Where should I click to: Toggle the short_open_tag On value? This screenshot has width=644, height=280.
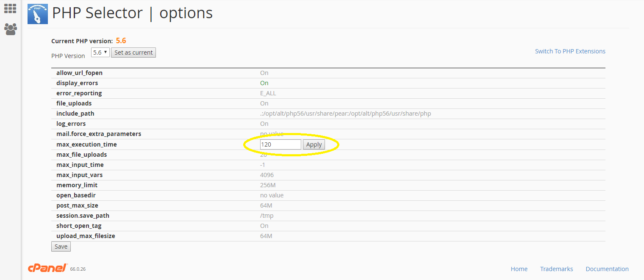click(x=264, y=226)
